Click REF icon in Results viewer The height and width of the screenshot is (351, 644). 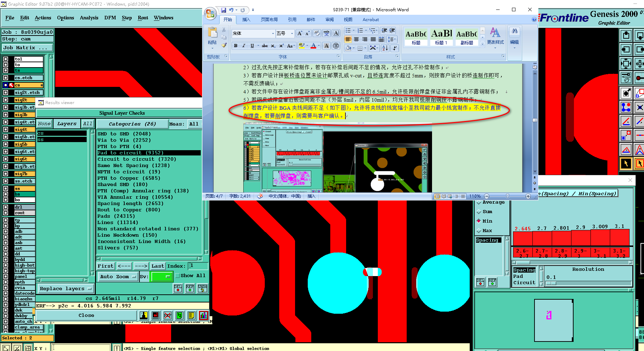click(x=190, y=288)
